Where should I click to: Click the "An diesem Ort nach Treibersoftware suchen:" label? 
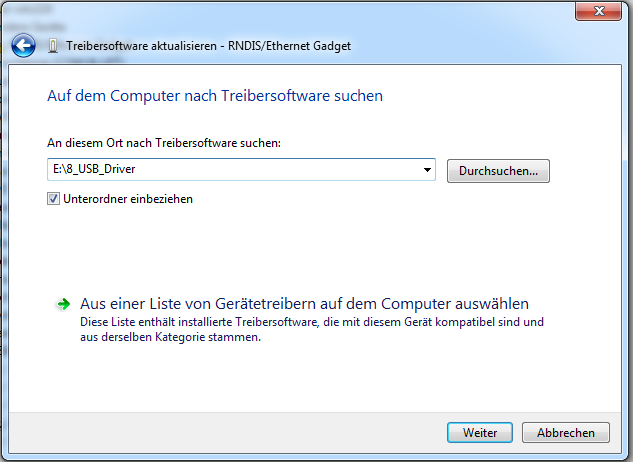coord(164,143)
